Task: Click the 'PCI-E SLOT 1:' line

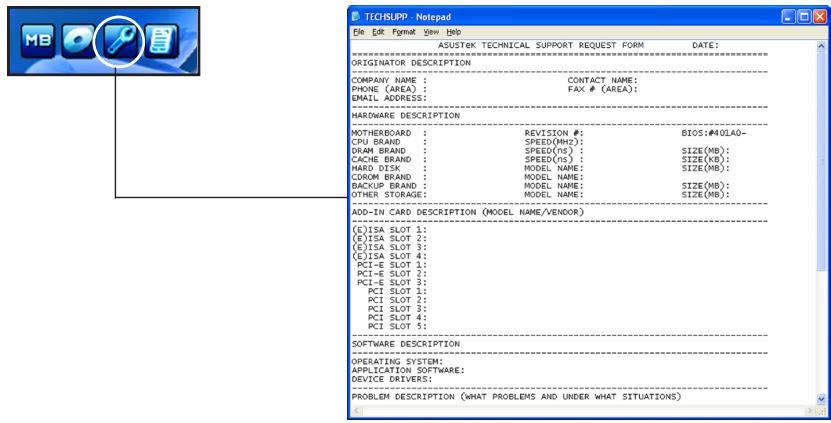Action: click(x=392, y=265)
